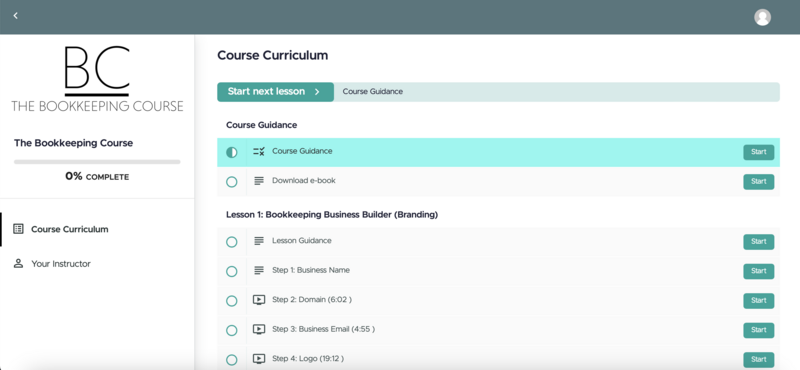Image resolution: width=800 pixels, height=370 pixels.
Task: Click the course progress bar
Action: 97,162
